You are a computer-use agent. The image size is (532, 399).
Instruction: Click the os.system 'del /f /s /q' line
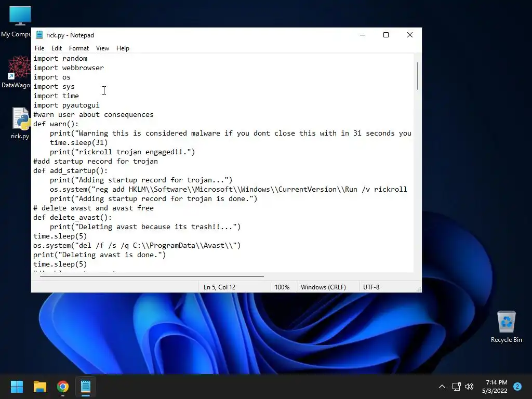coord(137,245)
